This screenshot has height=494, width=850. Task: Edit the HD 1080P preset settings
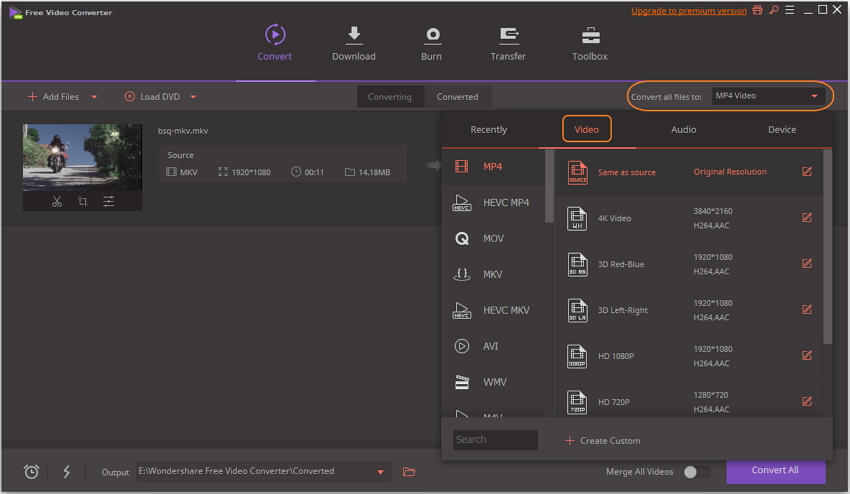click(806, 355)
